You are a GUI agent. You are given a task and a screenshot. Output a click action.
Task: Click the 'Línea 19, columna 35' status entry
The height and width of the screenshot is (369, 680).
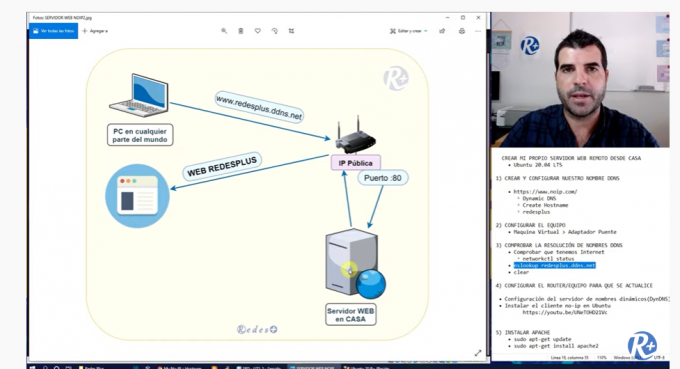(x=569, y=358)
